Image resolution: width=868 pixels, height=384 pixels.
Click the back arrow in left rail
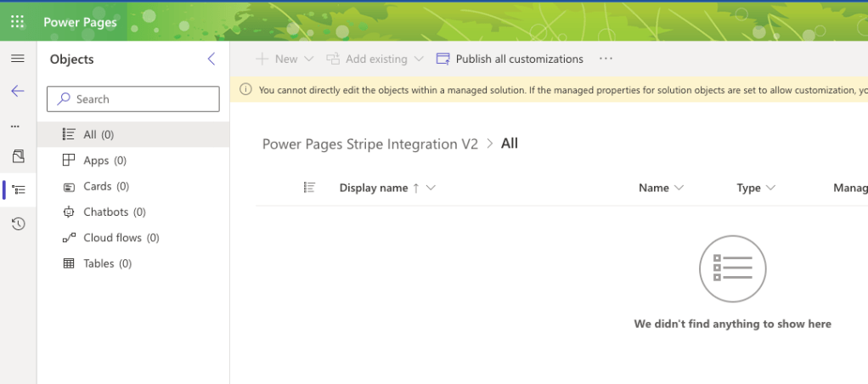18,91
